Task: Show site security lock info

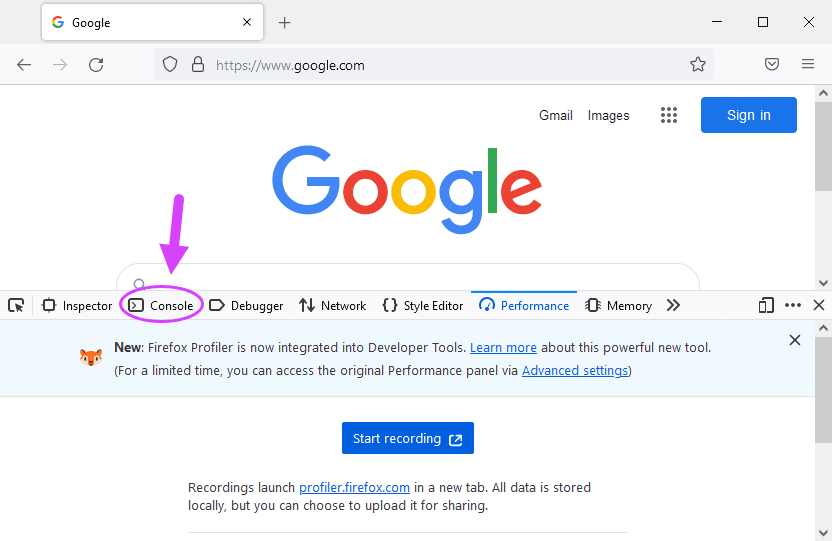Action: [198, 65]
